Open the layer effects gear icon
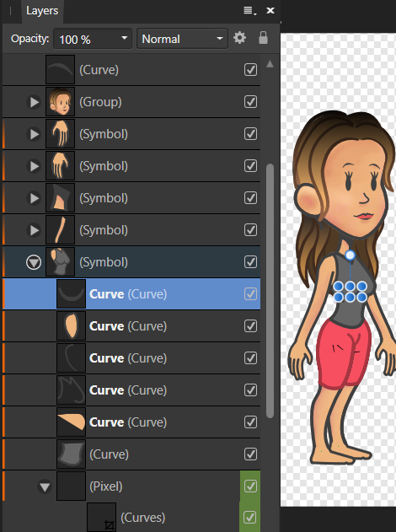Viewport: 396px width, 532px height. coord(239,38)
